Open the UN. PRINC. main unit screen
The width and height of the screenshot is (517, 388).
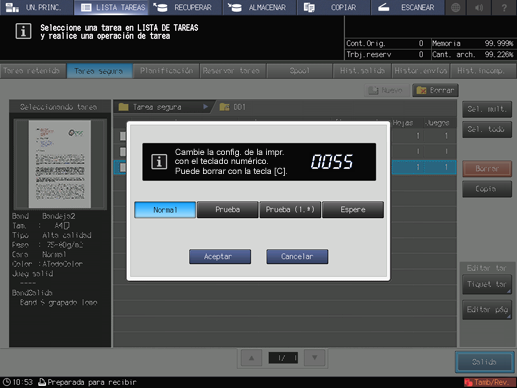click(x=37, y=7)
